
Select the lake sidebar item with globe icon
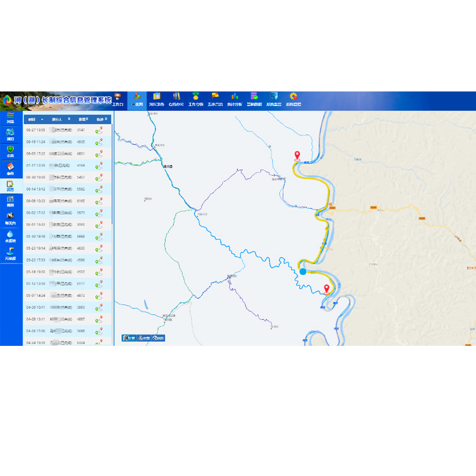(x=11, y=135)
